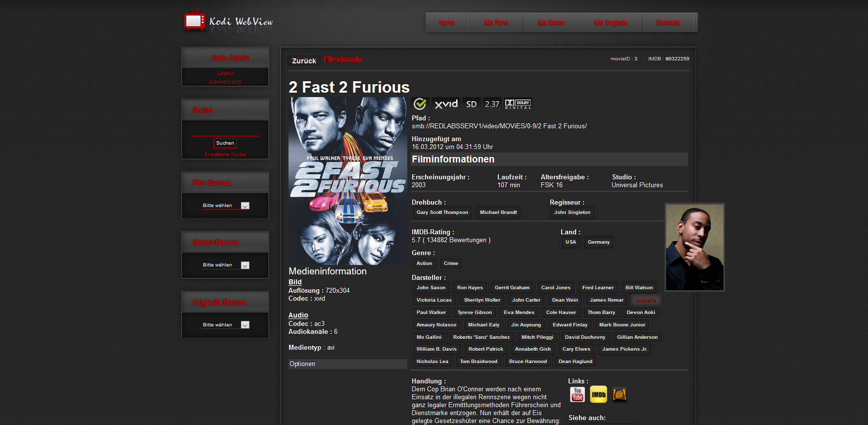The height and width of the screenshot is (425, 868).
Task: Open Alle Originale in the top menu
Action: (x=611, y=22)
